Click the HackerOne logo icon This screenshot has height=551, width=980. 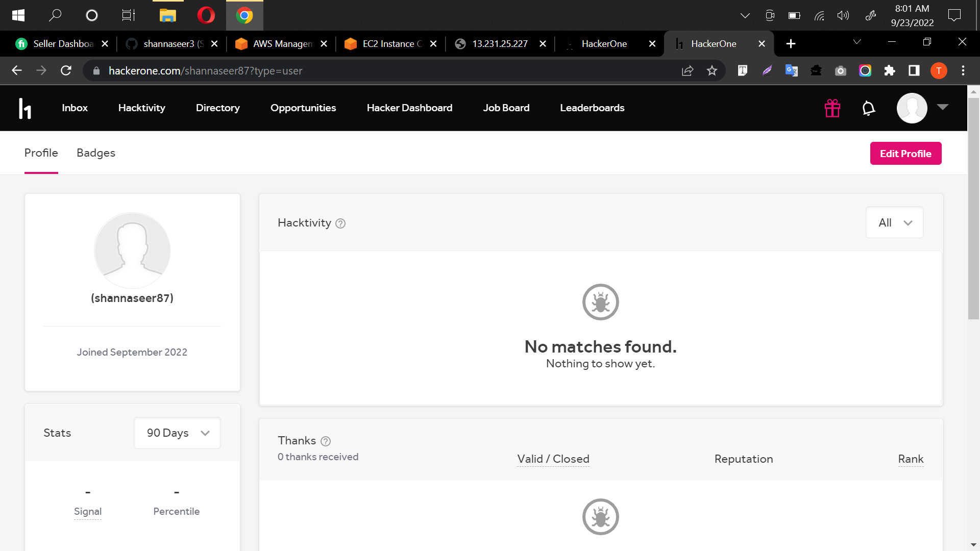pyautogui.click(x=25, y=108)
